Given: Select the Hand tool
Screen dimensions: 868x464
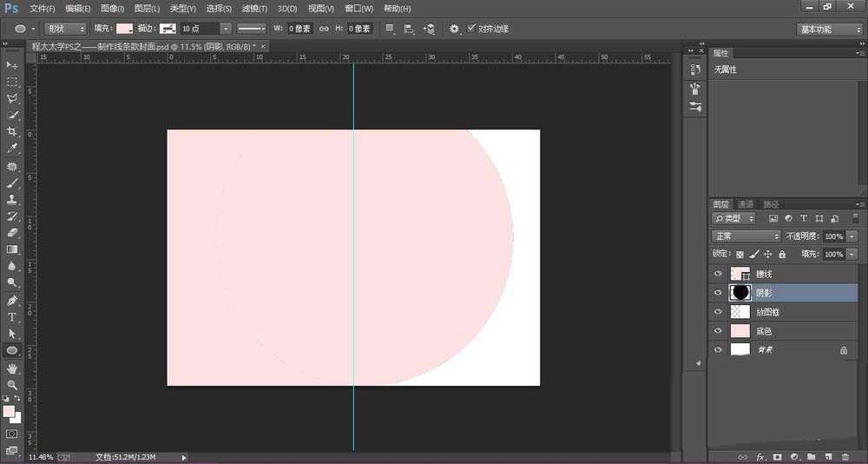Looking at the screenshot, I should click(12, 368).
